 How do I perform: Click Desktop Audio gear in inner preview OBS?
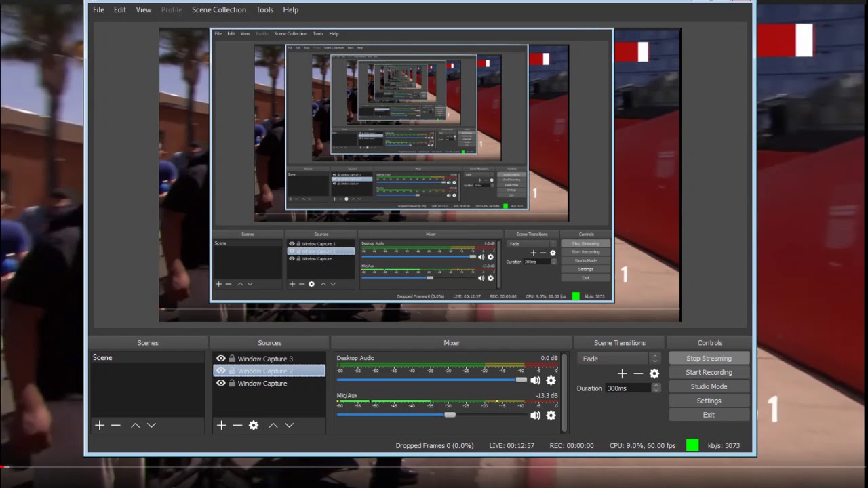[490, 257]
